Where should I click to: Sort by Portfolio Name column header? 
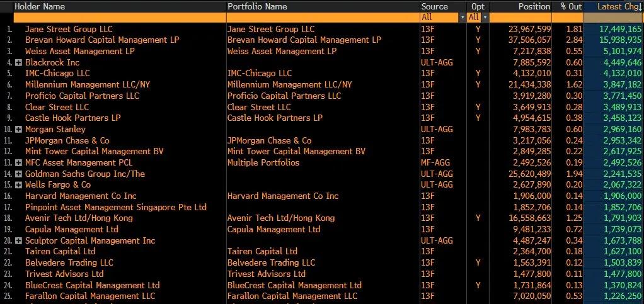[x=257, y=6]
